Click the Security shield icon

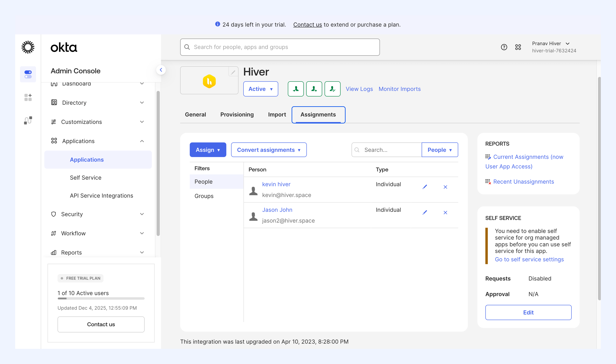coord(54,214)
